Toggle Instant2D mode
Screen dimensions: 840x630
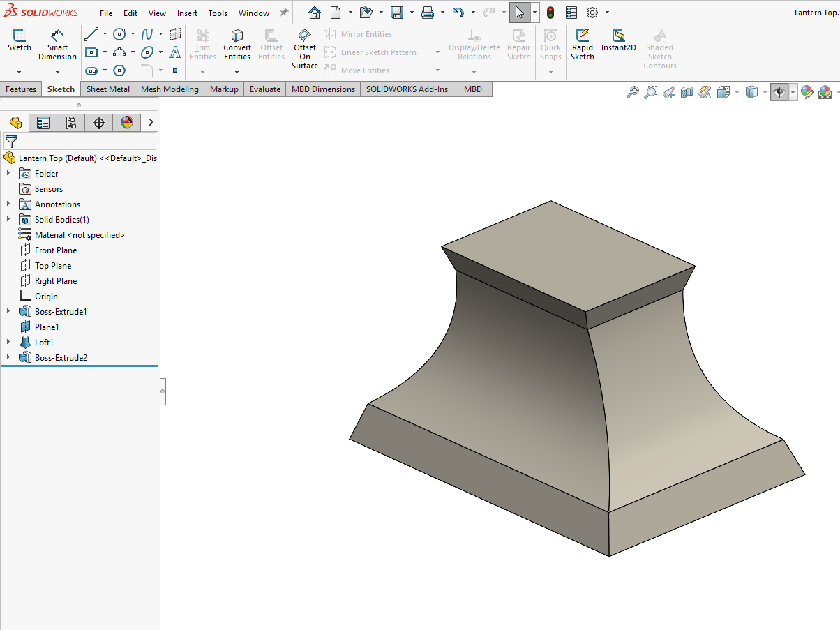[x=619, y=40]
